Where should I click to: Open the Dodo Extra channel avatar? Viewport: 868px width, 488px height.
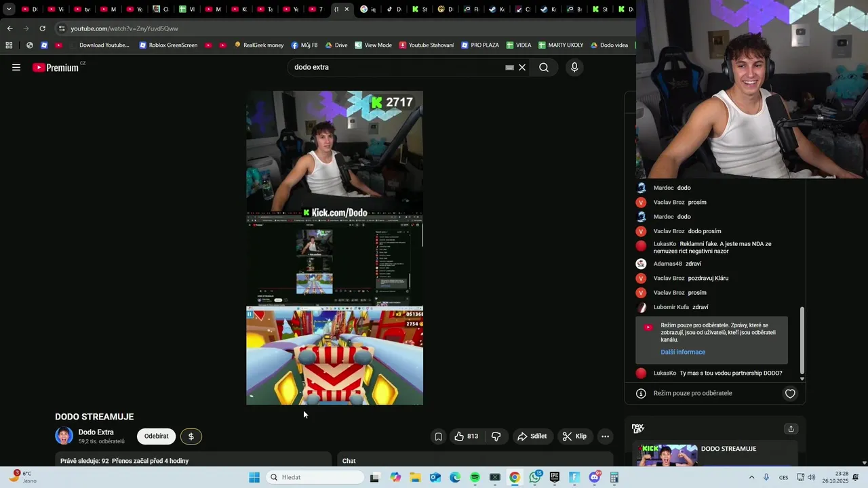64,436
